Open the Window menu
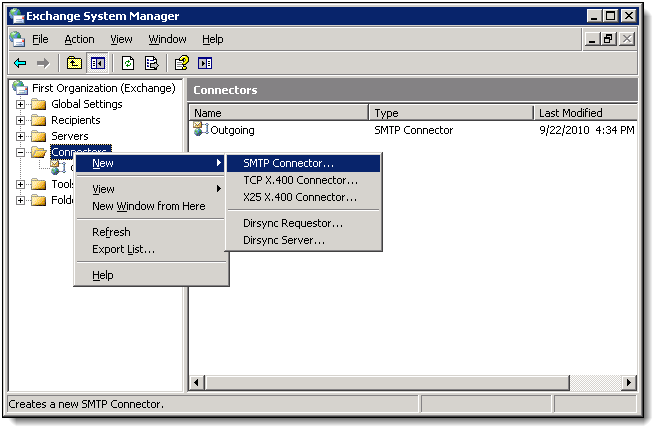The height and width of the screenshot is (435, 661). tap(167, 39)
